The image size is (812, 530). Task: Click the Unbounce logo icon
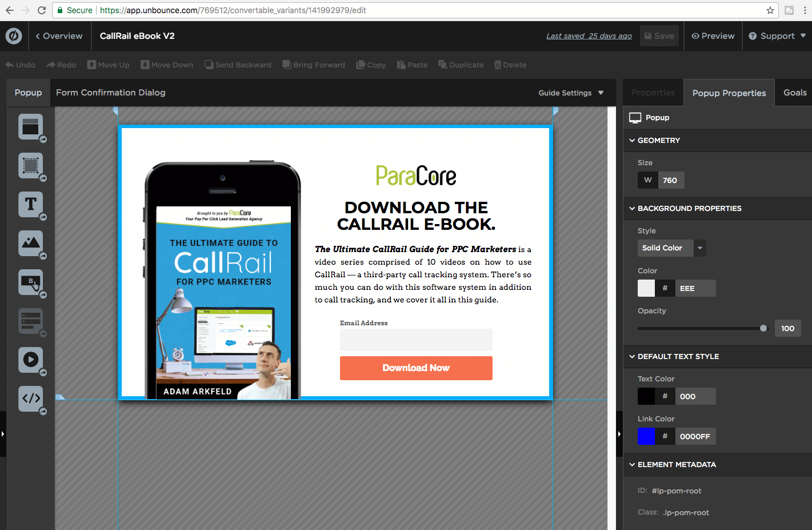pos(14,36)
